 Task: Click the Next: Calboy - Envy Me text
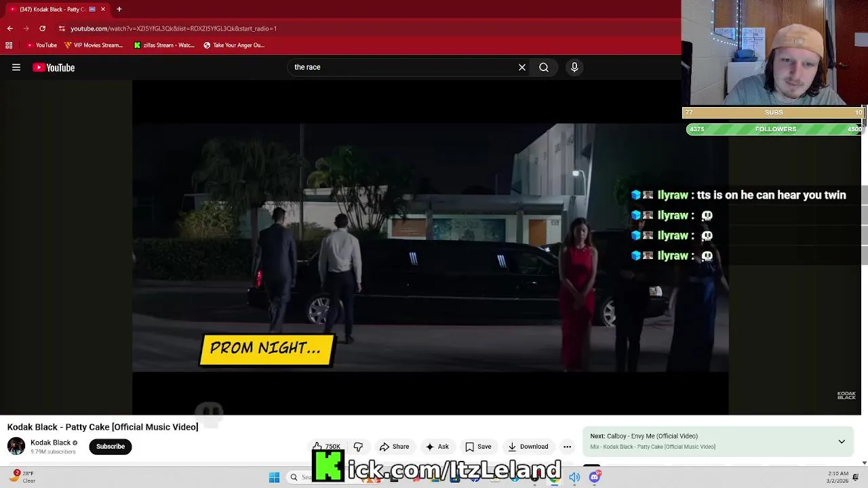[x=644, y=436]
